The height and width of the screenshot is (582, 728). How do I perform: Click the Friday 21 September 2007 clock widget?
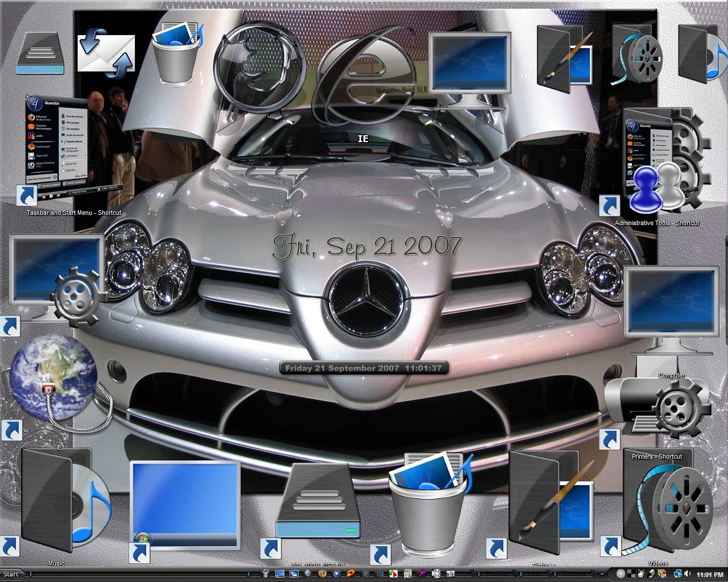pyautogui.click(x=364, y=368)
